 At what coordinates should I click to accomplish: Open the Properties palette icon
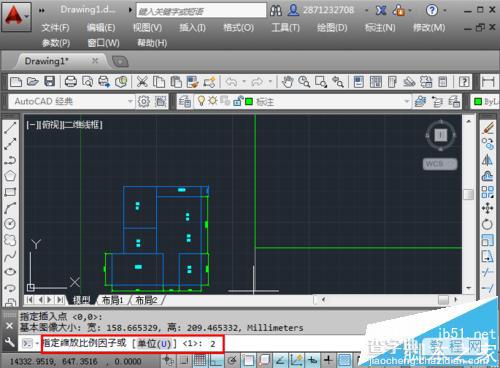coord(358,82)
